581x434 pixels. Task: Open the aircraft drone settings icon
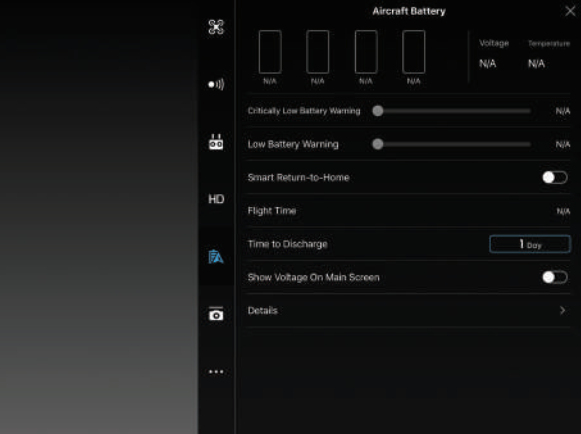point(216,27)
